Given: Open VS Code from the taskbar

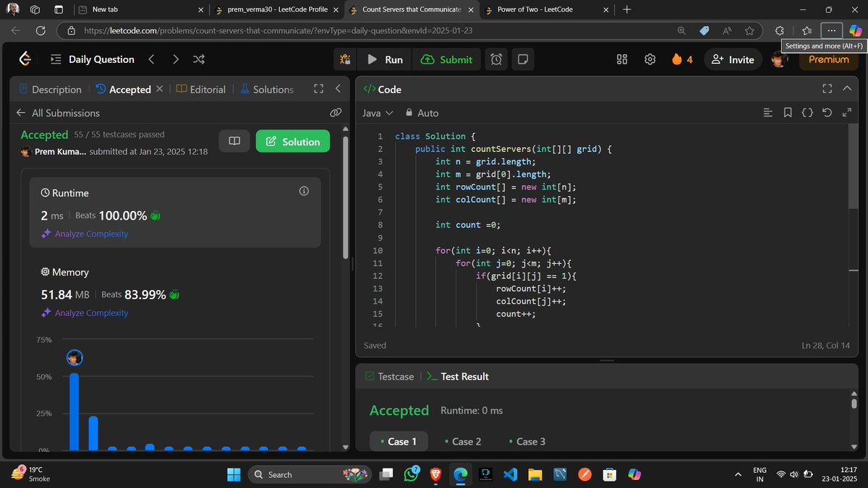Looking at the screenshot, I should coord(510,474).
